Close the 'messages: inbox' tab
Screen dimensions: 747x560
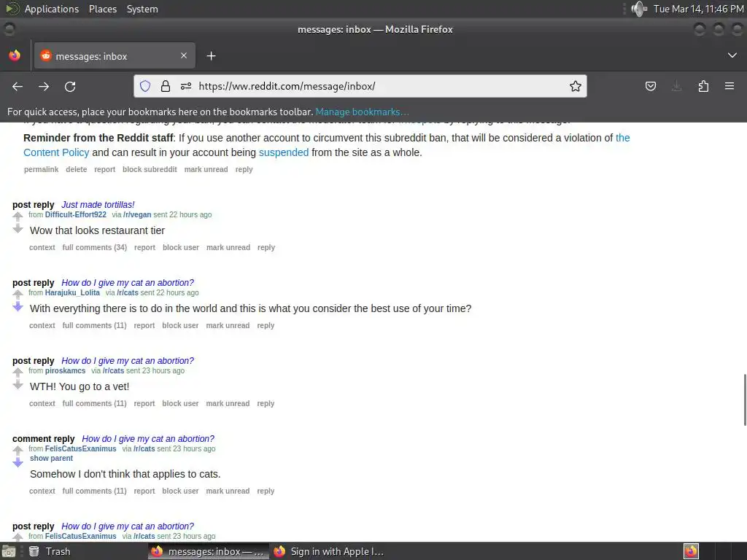point(184,55)
